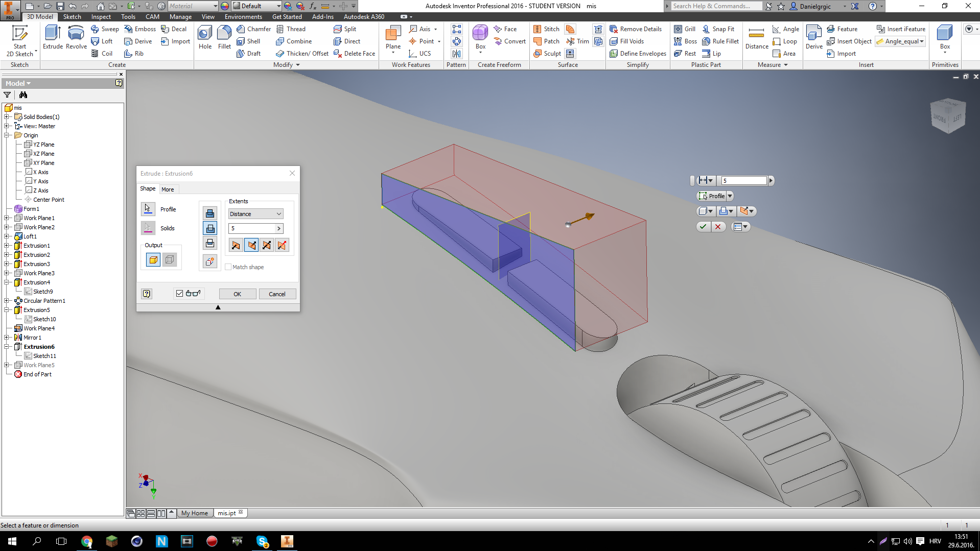Choose Asymmetric direction in Extrude dialog

coord(282,245)
